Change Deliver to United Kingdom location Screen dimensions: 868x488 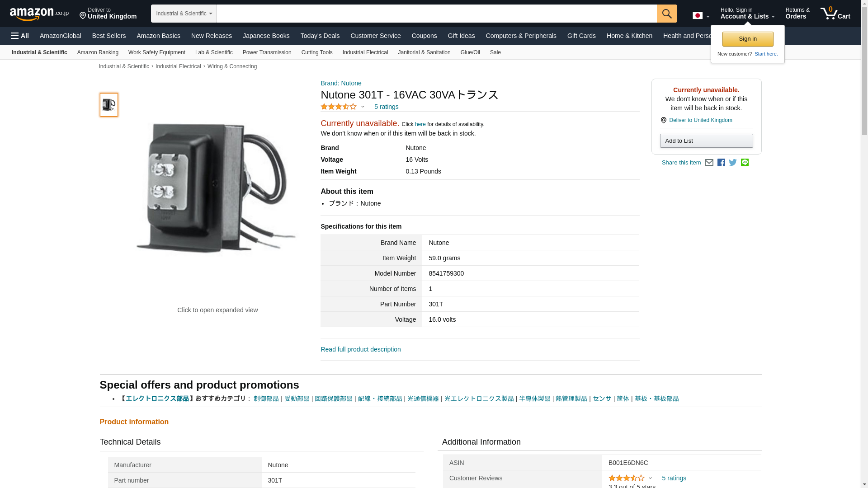pyautogui.click(x=108, y=14)
